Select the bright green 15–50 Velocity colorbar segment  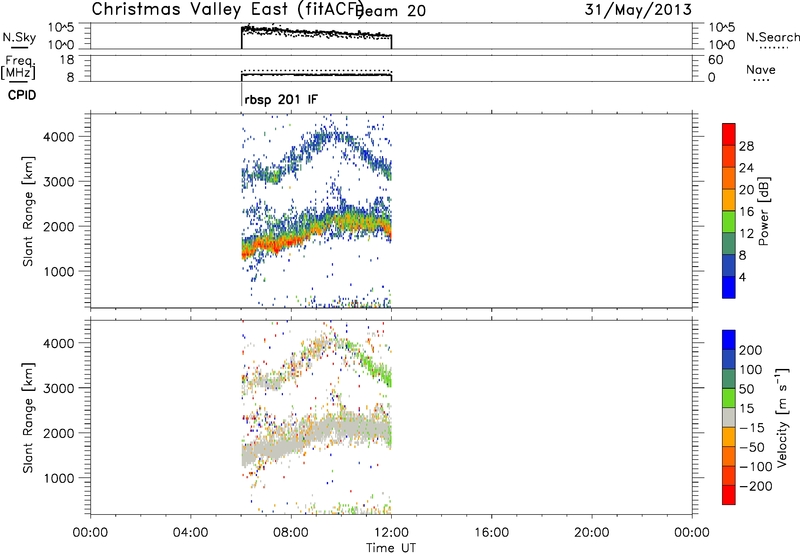pyautogui.click(x=729, y=398)
